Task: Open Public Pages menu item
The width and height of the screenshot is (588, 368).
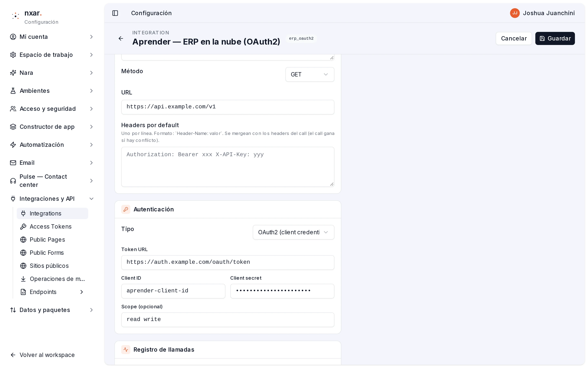Action: [52, 240]
